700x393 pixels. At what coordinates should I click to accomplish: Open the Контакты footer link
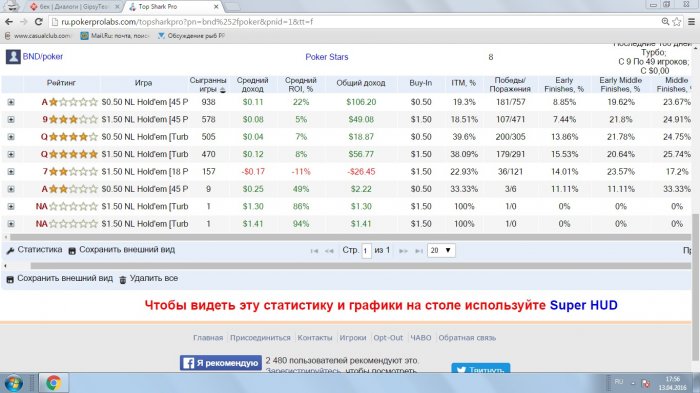(x=315, y=338)
